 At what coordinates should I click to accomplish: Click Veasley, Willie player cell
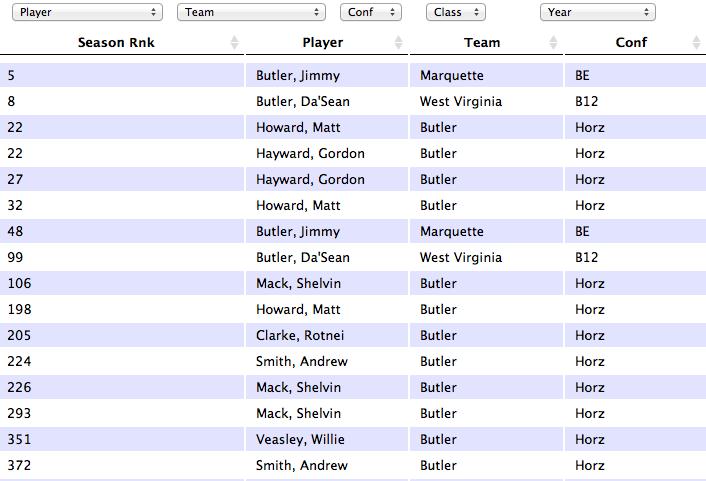(301, 439)
